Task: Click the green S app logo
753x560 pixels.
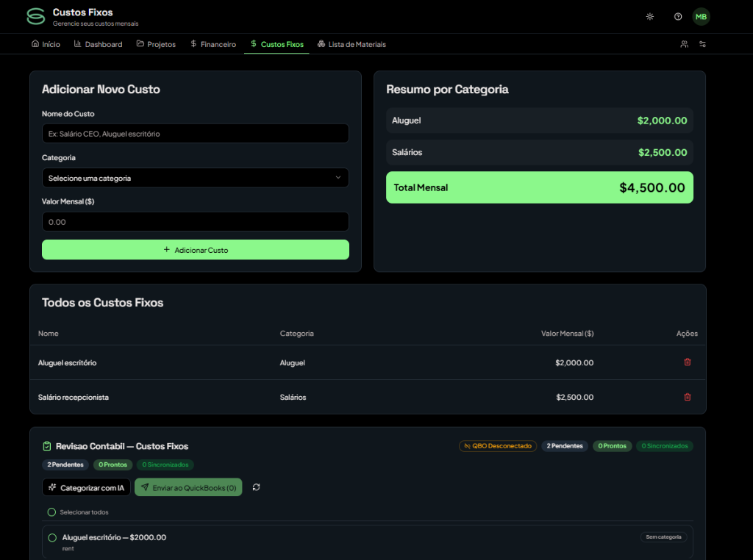Action: coord(35,17)
